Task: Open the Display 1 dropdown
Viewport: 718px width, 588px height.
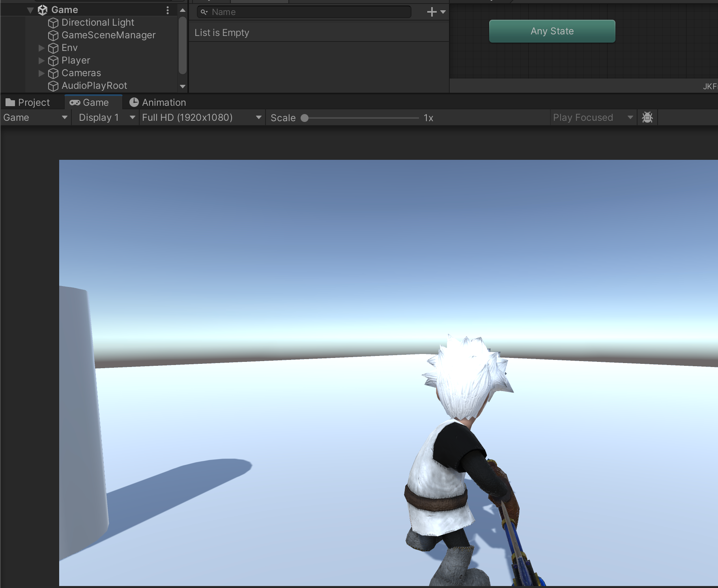Action: tap(106, 118)
